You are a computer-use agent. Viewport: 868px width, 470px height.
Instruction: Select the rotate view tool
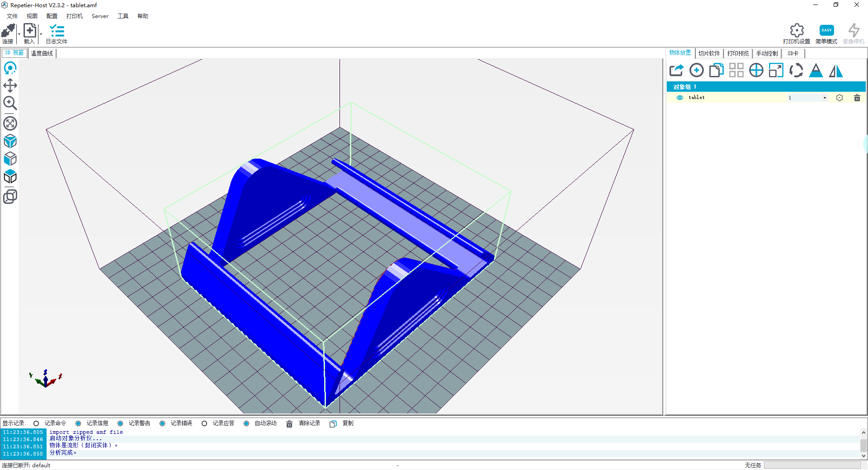pyautogui.click(x=10, y=68)
